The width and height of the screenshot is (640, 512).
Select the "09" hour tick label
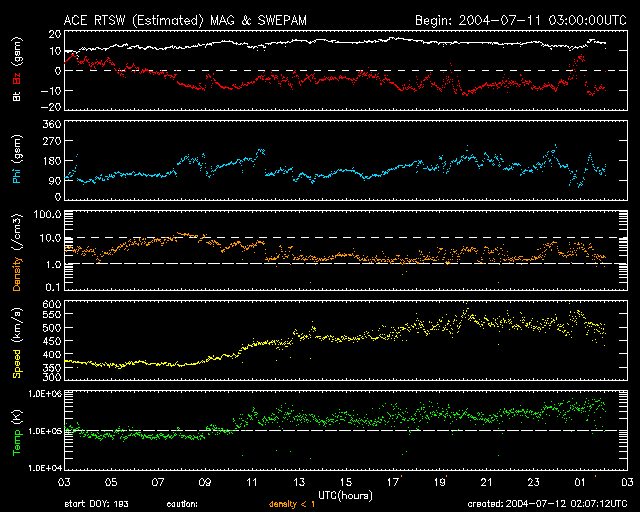(x=205, y=483)
